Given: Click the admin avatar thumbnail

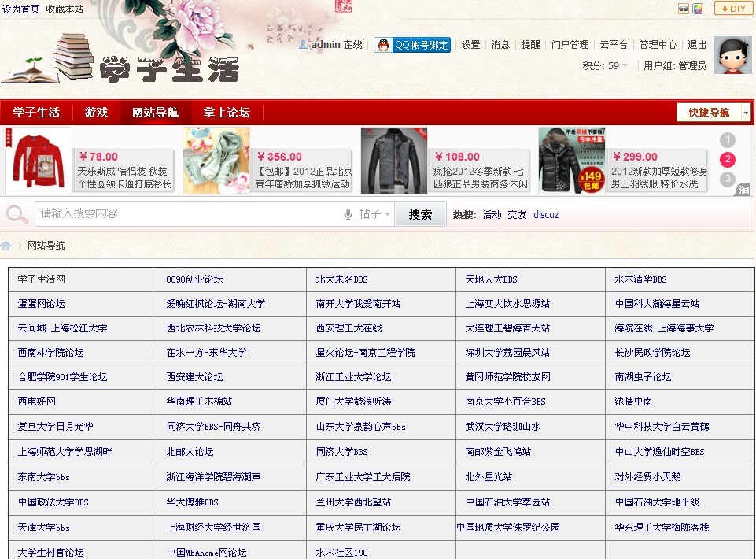Looking at the screenshot, I should tap(733, 55).
